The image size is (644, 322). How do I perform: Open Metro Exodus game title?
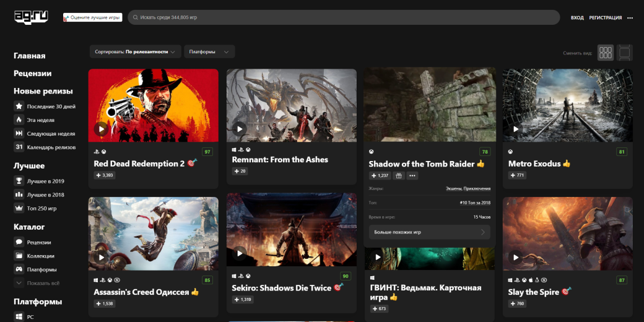[x=534, y=163]
